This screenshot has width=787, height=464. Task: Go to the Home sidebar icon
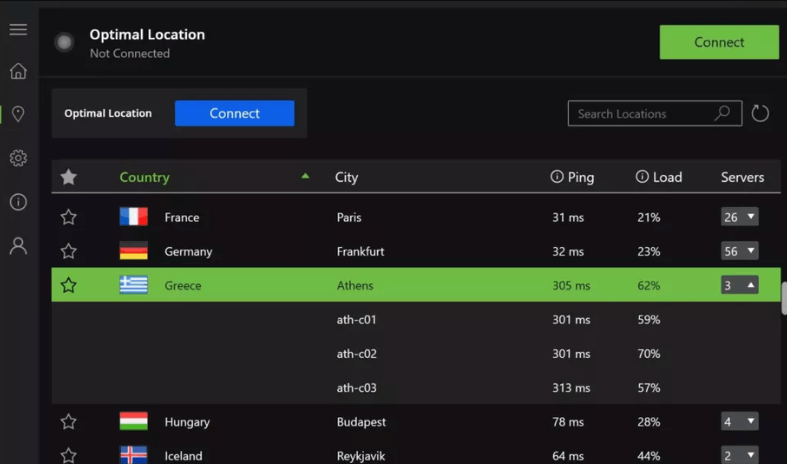[x=18, y=71]
